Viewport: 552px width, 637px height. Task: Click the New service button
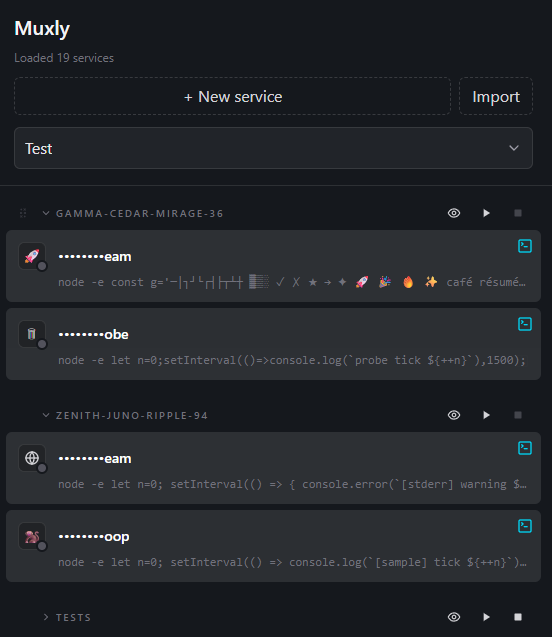[x=232, y=96]
